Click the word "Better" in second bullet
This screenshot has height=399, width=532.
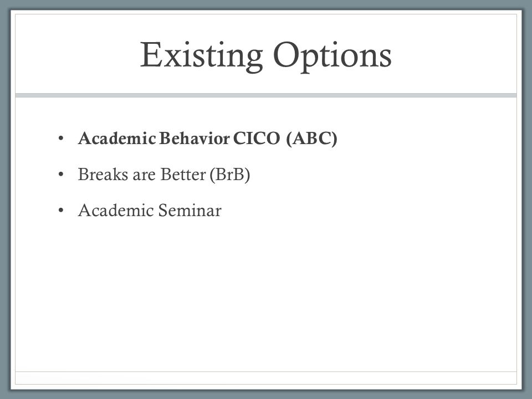(183, 174)
